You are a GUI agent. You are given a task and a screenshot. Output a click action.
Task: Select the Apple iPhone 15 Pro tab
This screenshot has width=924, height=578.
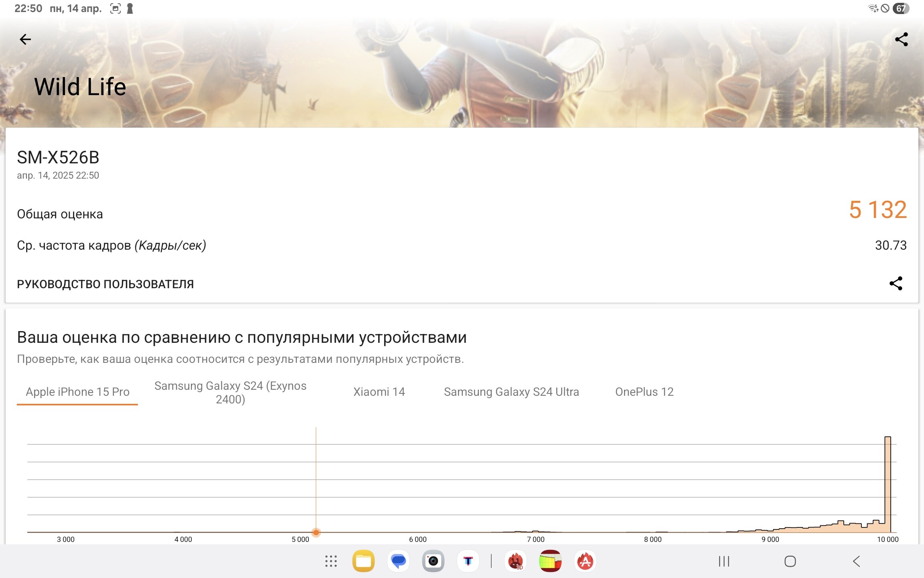tap(77, 392)
